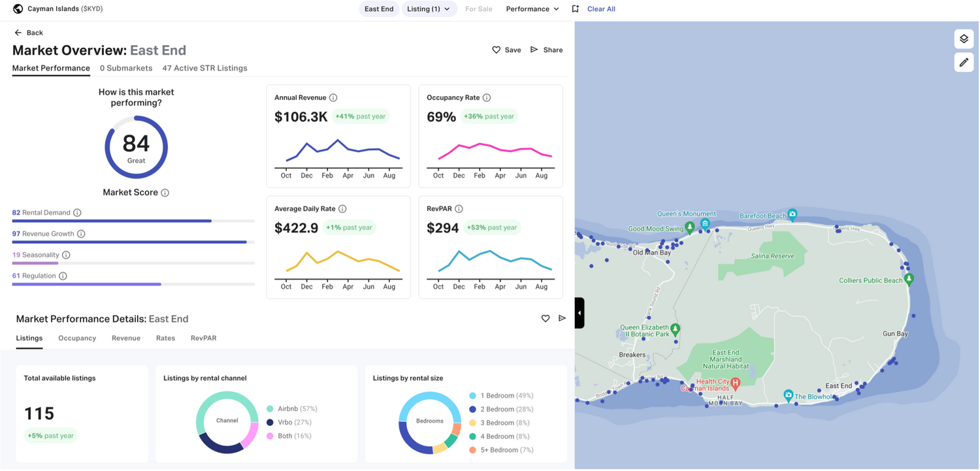
Task: Click the Back button
Action: click(28, 32)
